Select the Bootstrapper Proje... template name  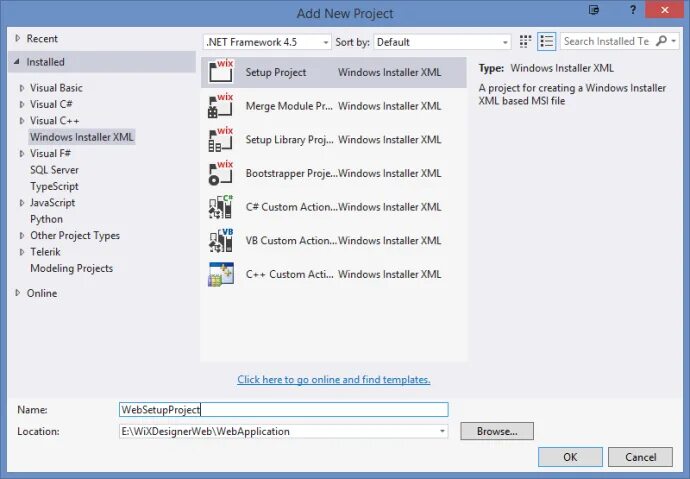[291, 173]
